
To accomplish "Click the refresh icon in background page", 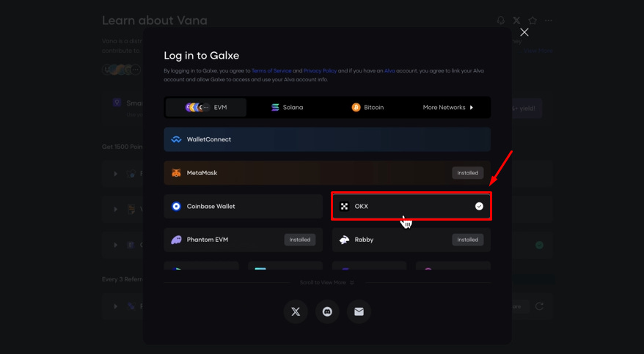I will click(539, 306).
